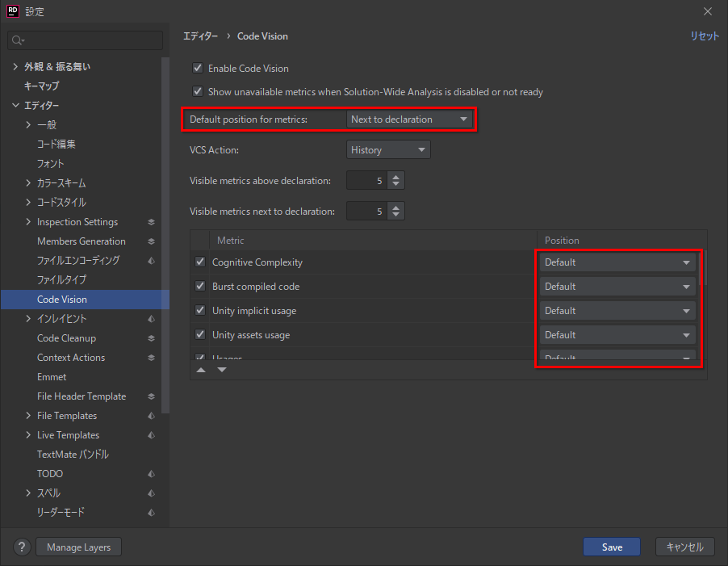
Task: Open VCS Action History dropdown
Action: coord(388,150)
